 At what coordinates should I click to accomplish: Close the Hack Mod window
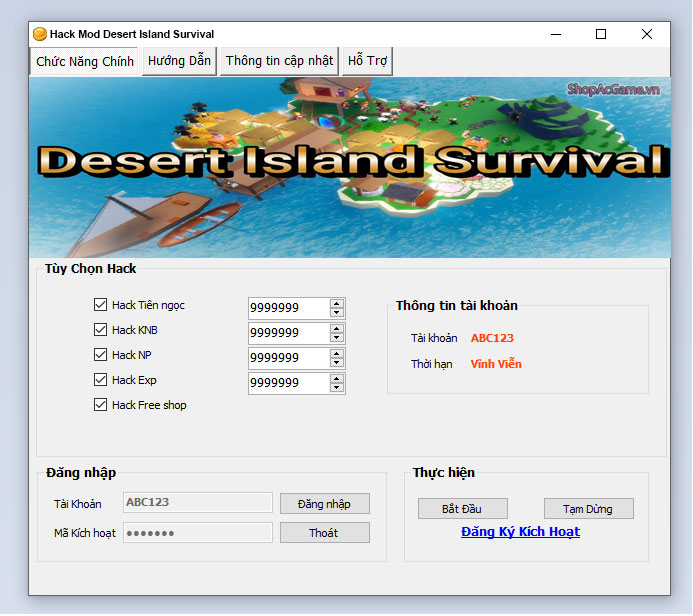pos(647,34)
